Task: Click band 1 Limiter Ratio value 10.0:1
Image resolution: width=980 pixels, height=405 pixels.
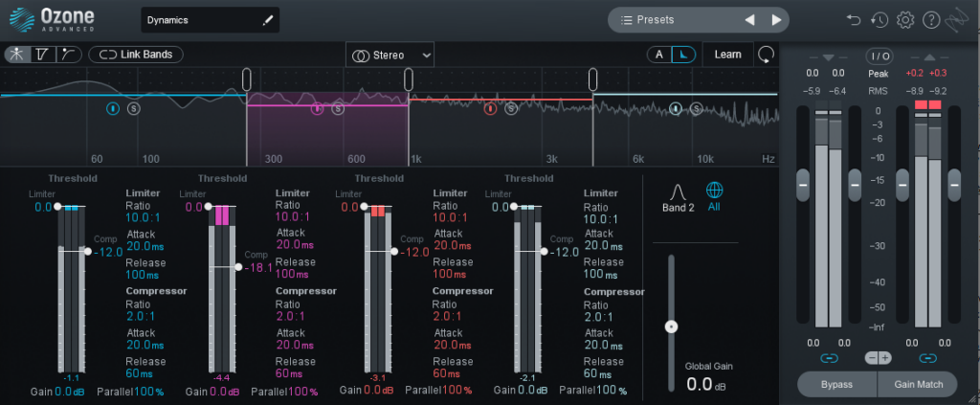Action: tap(145, 218)
